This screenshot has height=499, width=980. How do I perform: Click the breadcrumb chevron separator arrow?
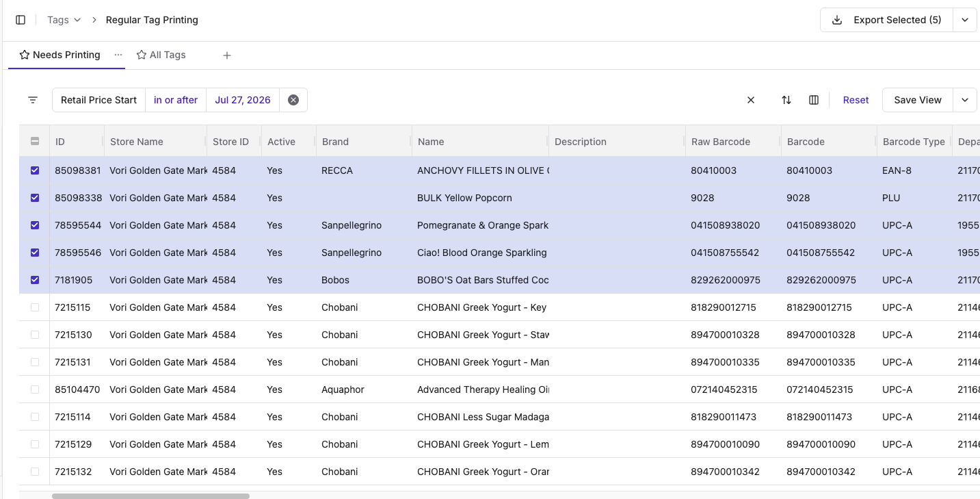[94, 20]
